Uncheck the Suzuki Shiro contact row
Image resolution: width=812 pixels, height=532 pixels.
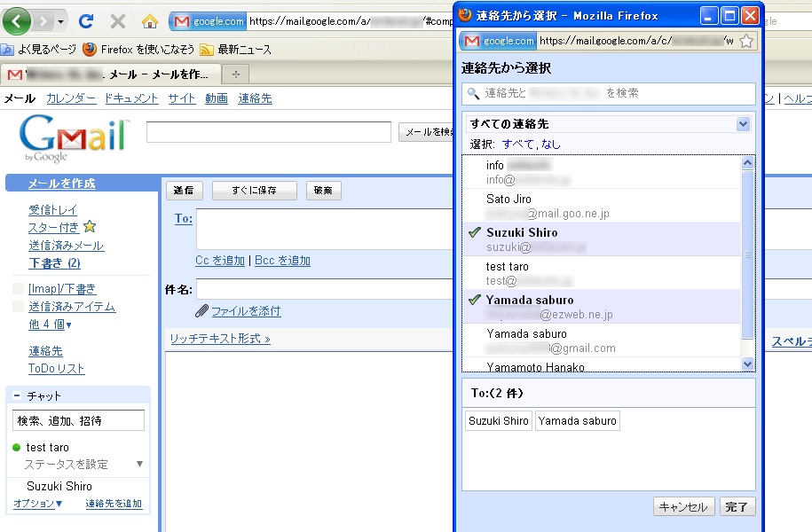point(602,239)
